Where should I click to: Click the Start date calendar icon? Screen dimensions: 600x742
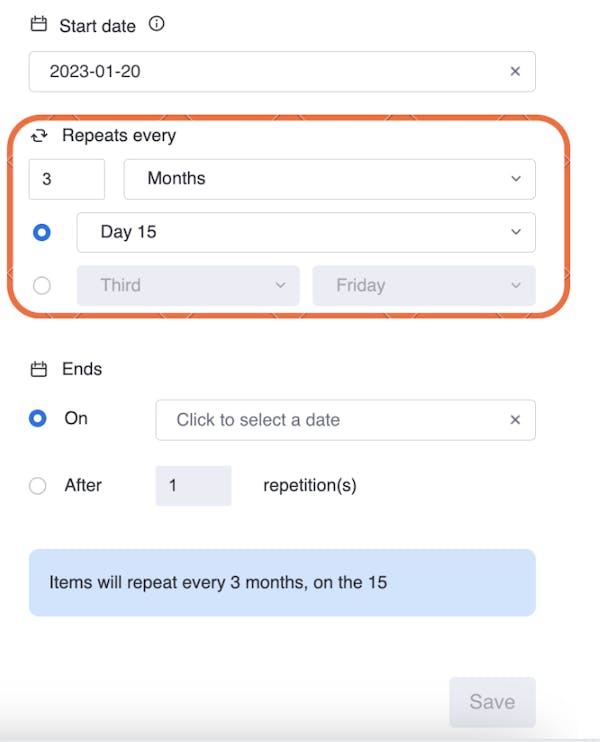pos(39,25)
